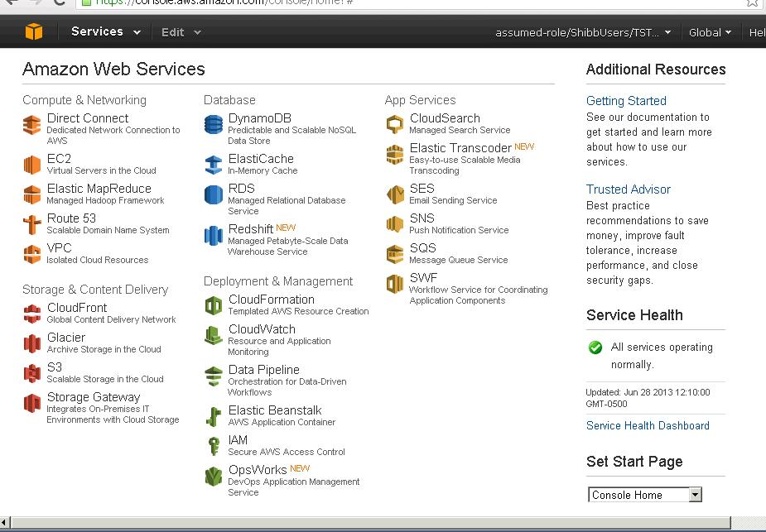Click the Direct Connect service icon
Image resolution: width=766 pixels, height=532 pixels.
pos(32,125)
